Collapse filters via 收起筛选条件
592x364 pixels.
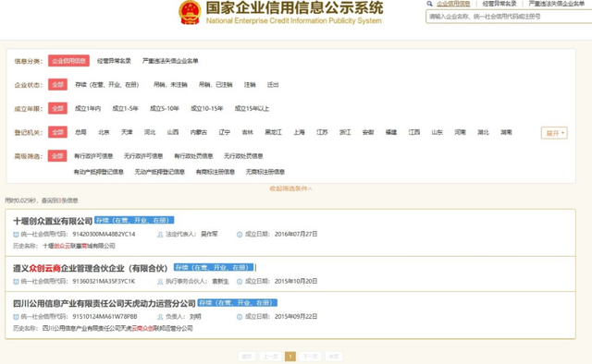(x=290, y=188)
